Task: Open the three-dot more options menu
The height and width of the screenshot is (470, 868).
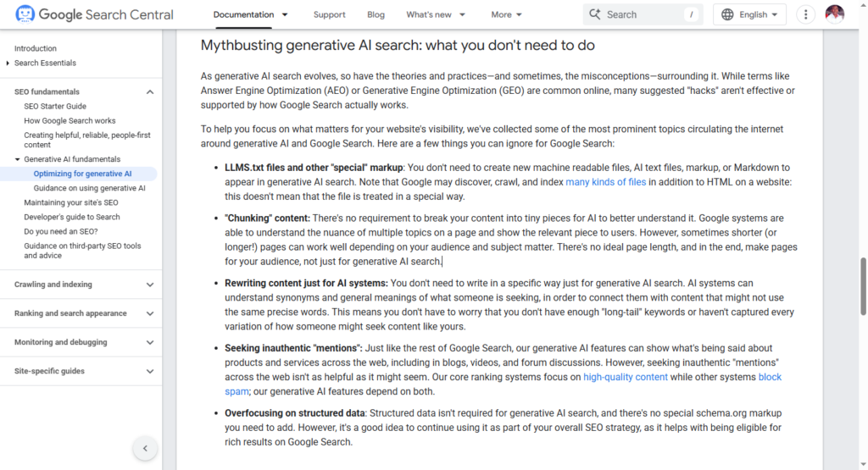Action: click(805, 14)
